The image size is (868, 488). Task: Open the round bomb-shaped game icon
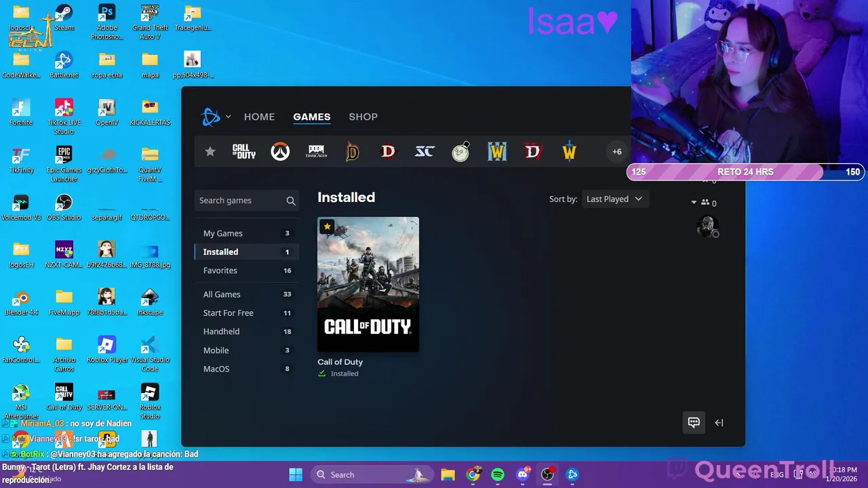click(x=460, y=152)
